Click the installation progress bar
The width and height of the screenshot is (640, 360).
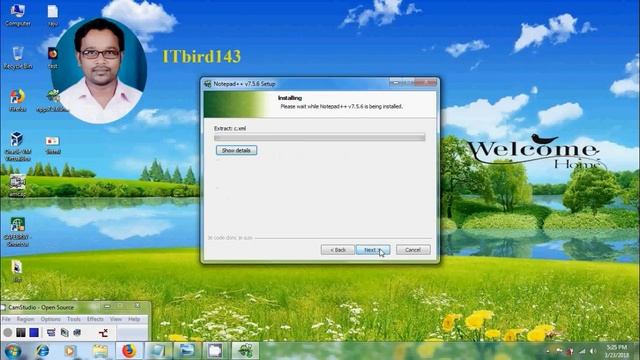pos(320,138)
